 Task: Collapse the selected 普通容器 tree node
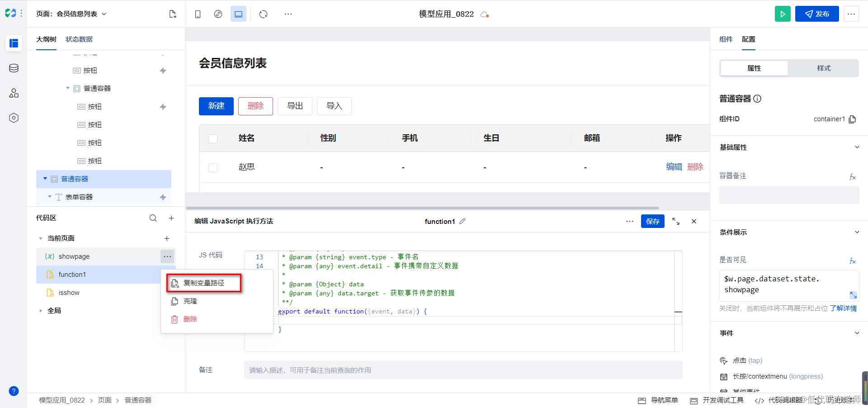point(45,179)
